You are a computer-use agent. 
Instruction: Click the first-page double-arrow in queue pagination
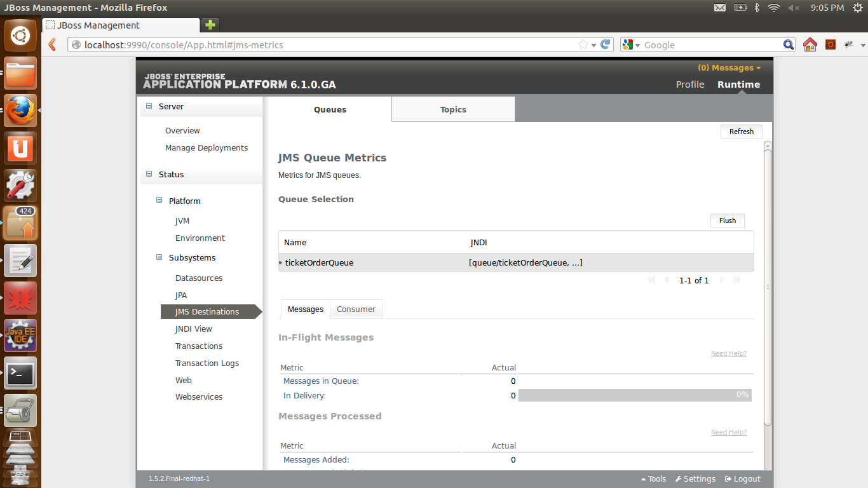(651, 280)
